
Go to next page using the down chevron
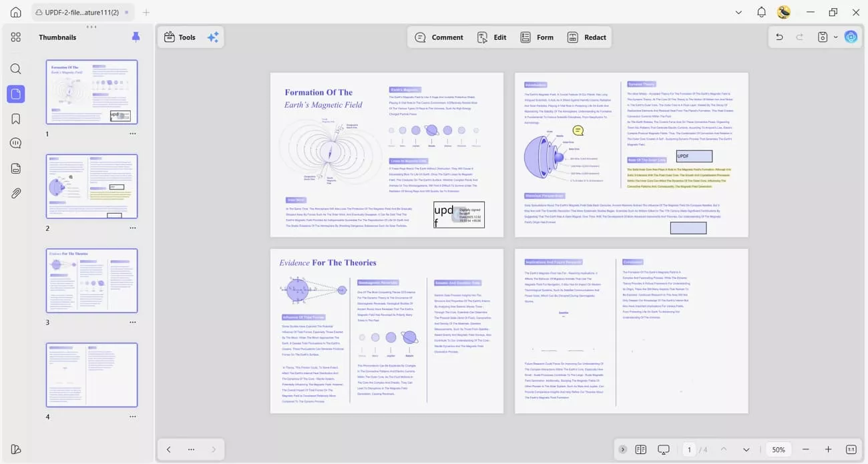point(746,449)
